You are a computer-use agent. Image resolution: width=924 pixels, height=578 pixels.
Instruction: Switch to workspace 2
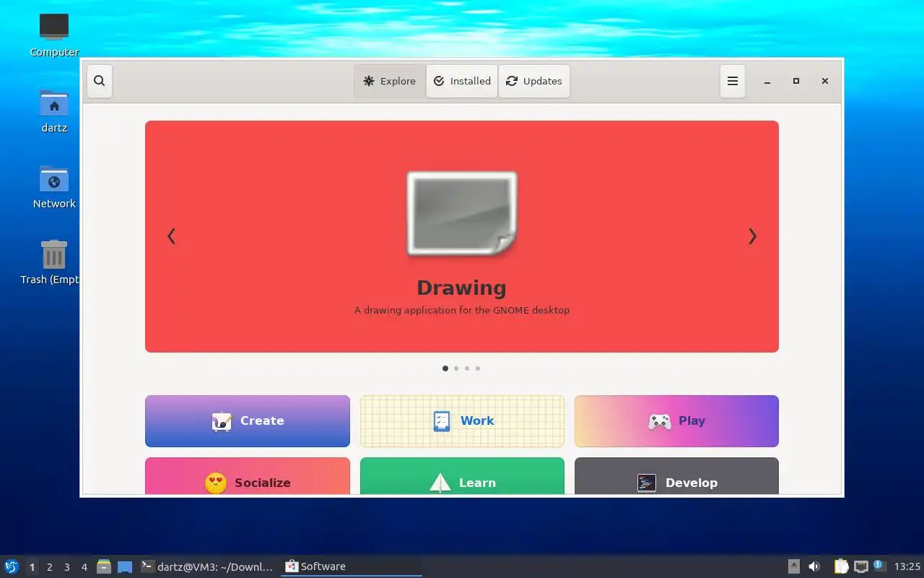(49, 567)
